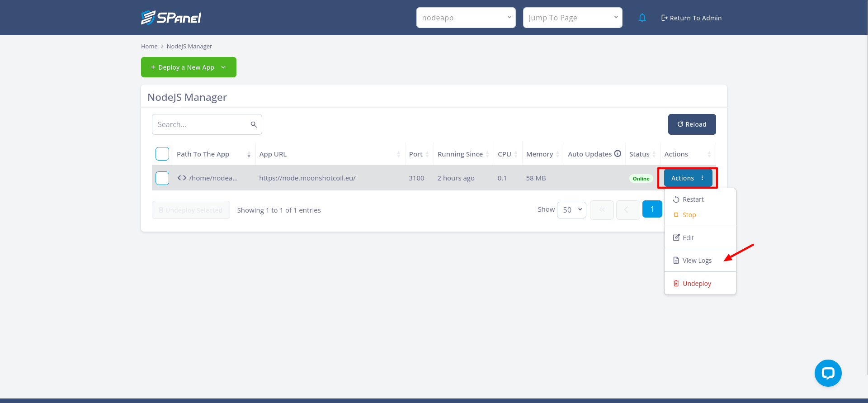Expand the Deploy a New App button
The width and height of the screenshot is (868, 403).
click(x=189, y=67)
